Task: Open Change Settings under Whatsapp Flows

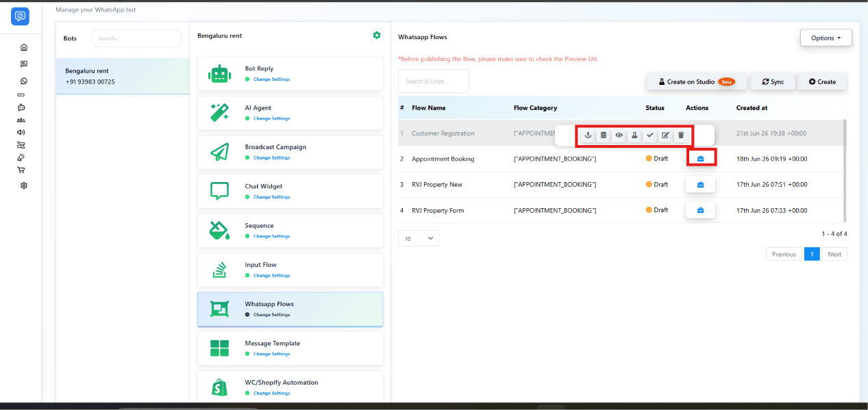Action: (271, 315)
